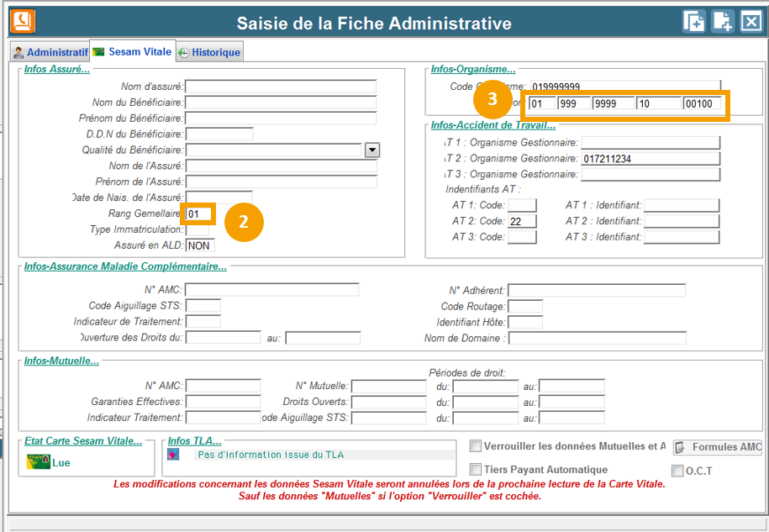Click the AT 1 Identifiant field

pos(682,205)
